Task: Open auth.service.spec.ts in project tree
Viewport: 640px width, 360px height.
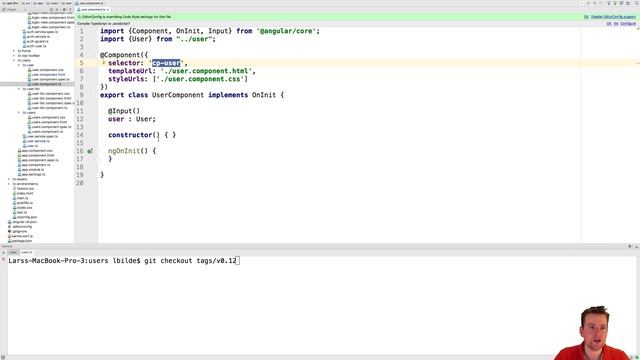Action: click(x=40, y=32)
